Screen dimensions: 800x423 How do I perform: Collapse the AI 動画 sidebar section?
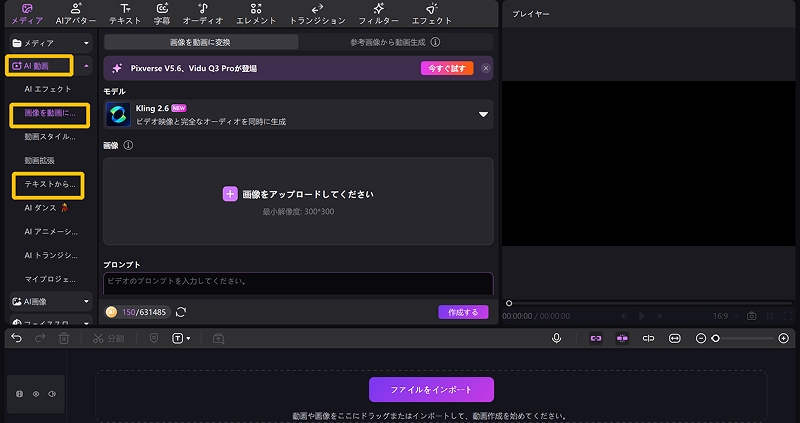coord(86,66)
